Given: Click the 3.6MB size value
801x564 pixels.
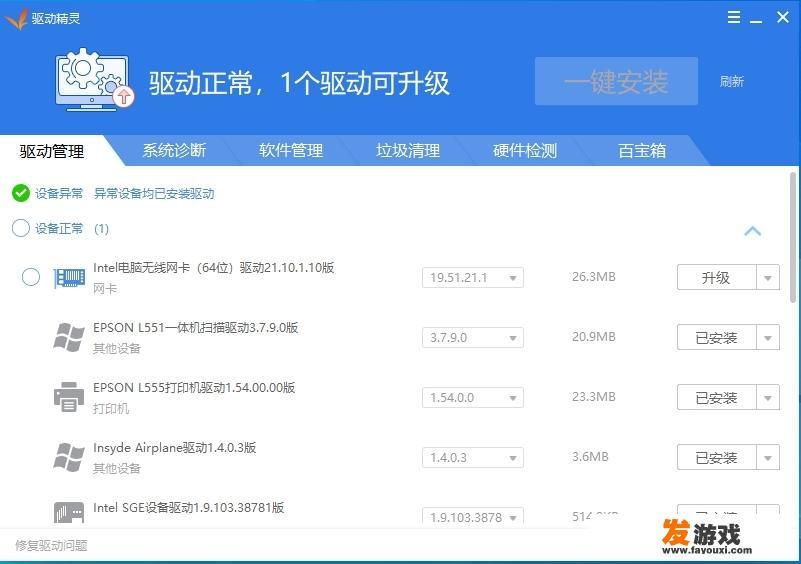Looking at the screenshot, I should tap(591, 457).
